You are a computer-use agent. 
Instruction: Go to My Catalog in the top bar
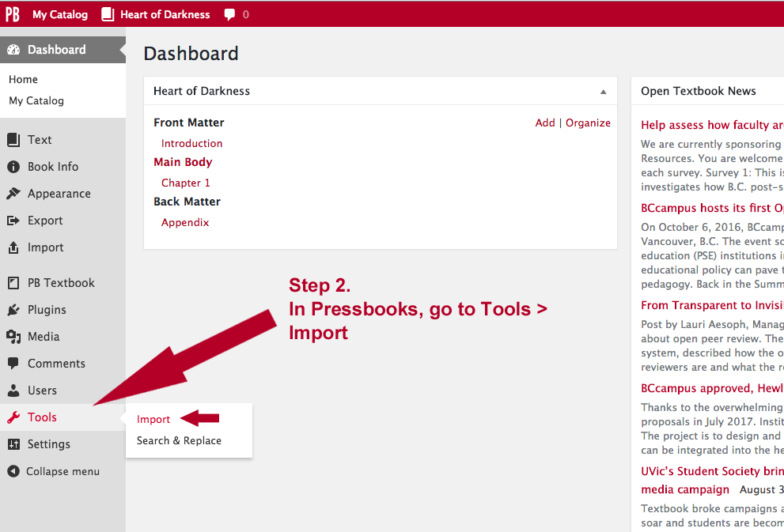click(x=58, y=13)
